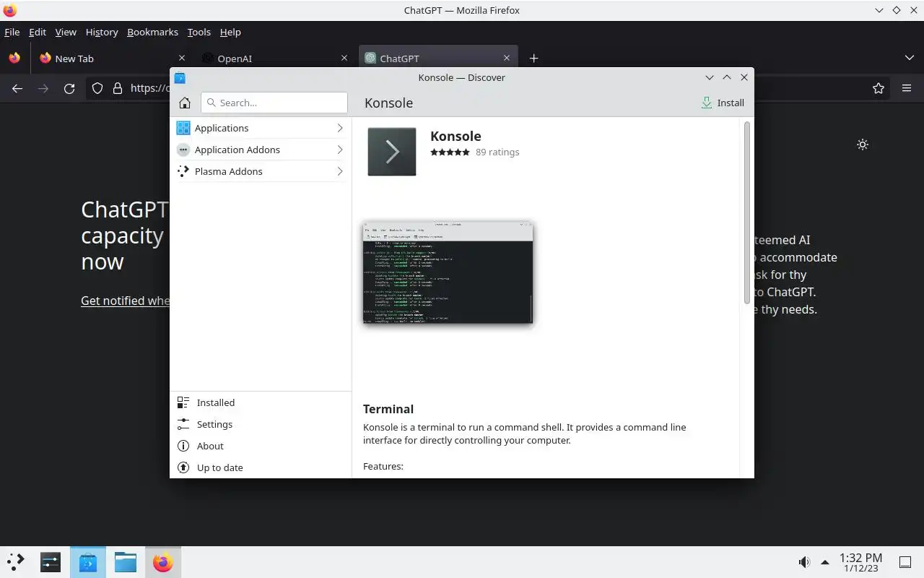Viewport: 924px width, 578px height.
Task: Click the Up to date icon
Action: point(183,467)
